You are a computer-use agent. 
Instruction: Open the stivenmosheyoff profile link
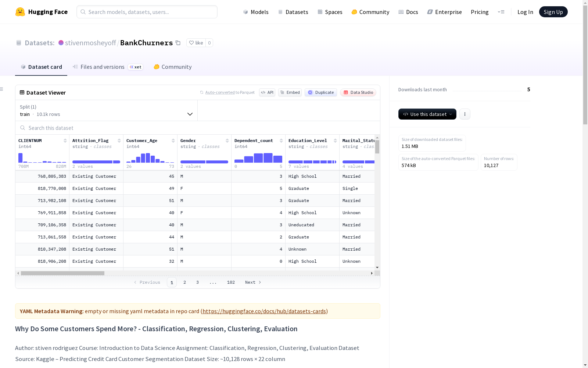tap(90, 43)
